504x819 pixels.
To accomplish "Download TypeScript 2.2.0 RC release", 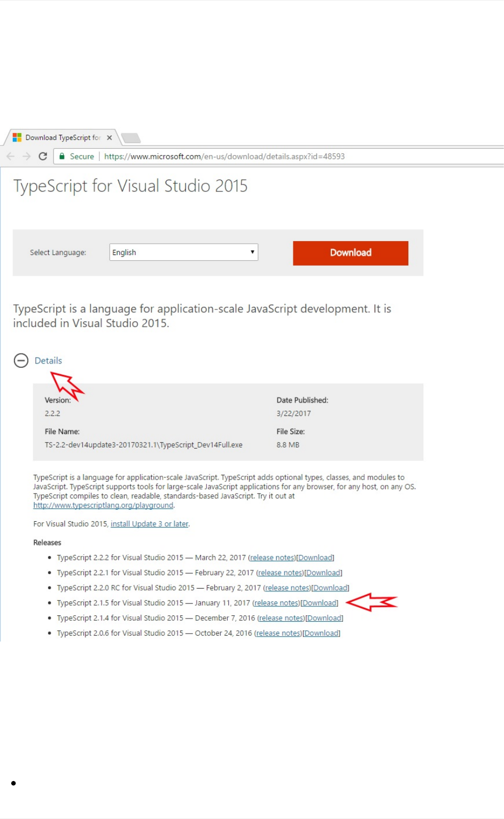I will click(330, 588).
